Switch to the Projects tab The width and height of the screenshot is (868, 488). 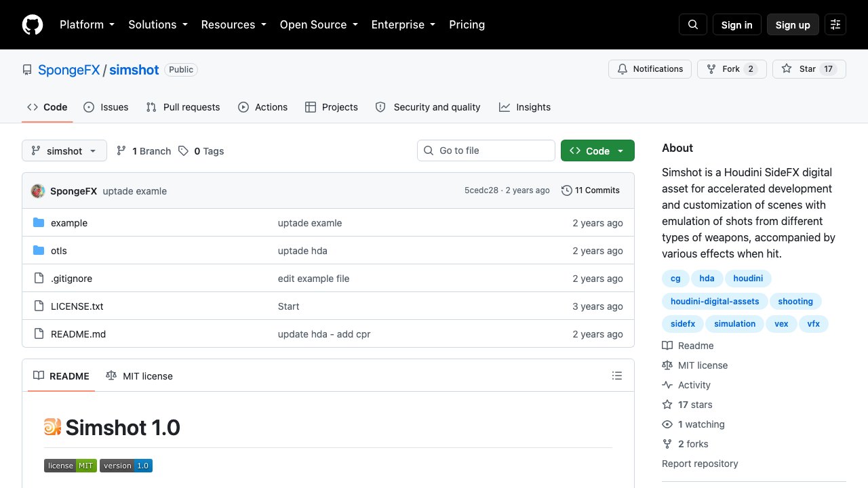click(332, 107)
